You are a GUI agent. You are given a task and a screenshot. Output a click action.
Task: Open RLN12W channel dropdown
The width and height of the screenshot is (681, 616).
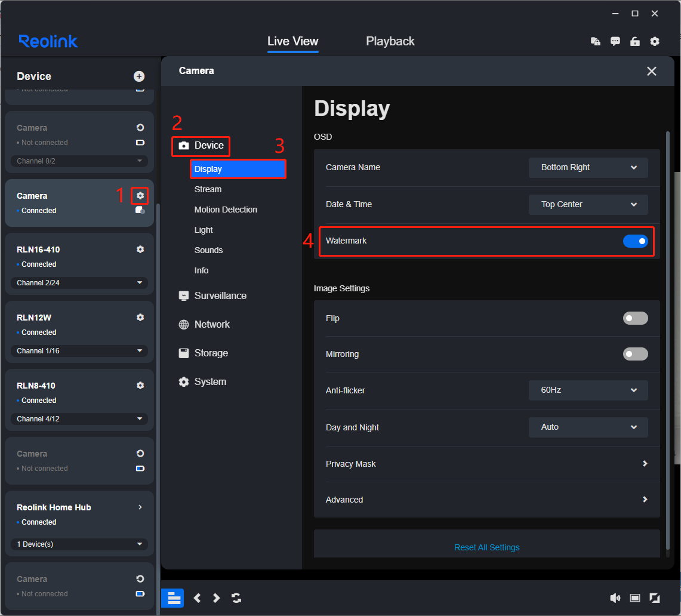point(79,351)
